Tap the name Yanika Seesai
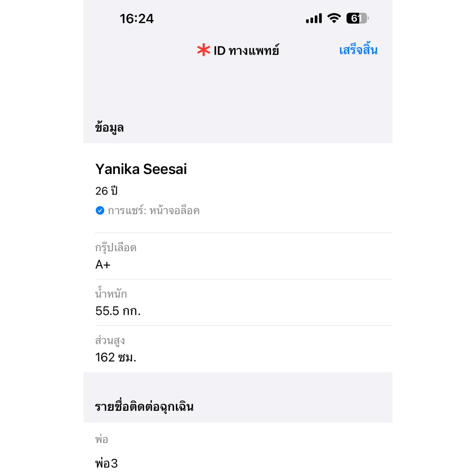This screenshot has height=476, width=476. [x=141, y=169]
